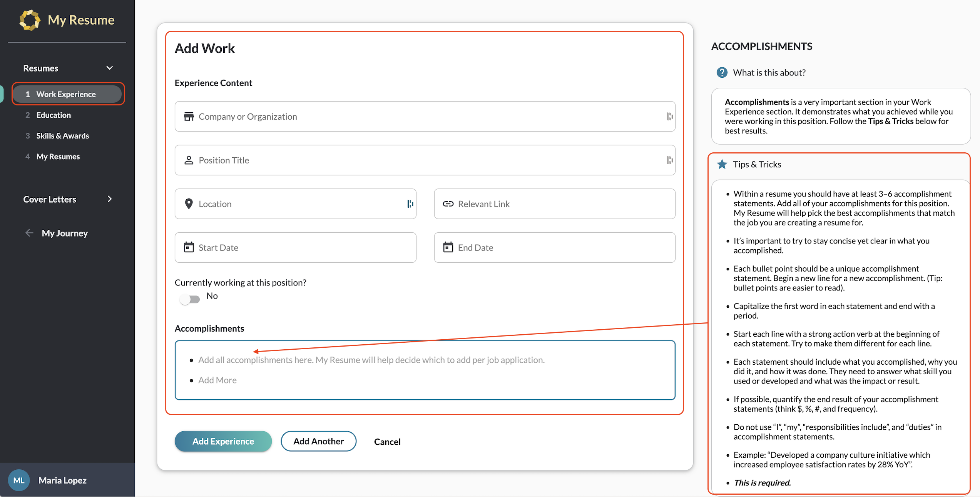Click the map pin icon in Location
The image size is (980, 497).
189,204
